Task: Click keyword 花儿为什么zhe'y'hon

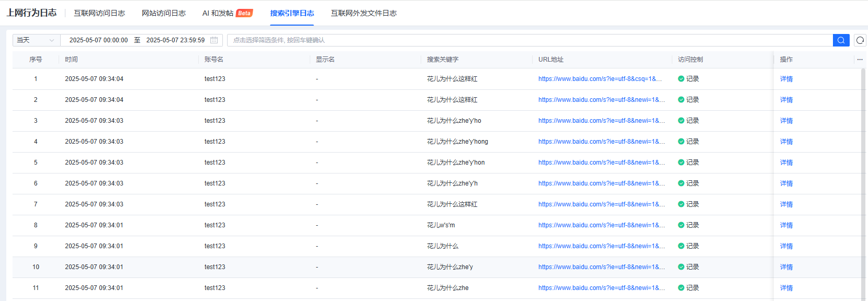Action: [456, 163]
